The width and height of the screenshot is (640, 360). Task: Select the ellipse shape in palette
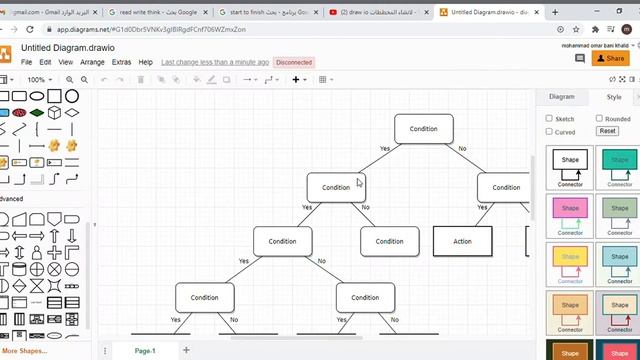[37, 96]
